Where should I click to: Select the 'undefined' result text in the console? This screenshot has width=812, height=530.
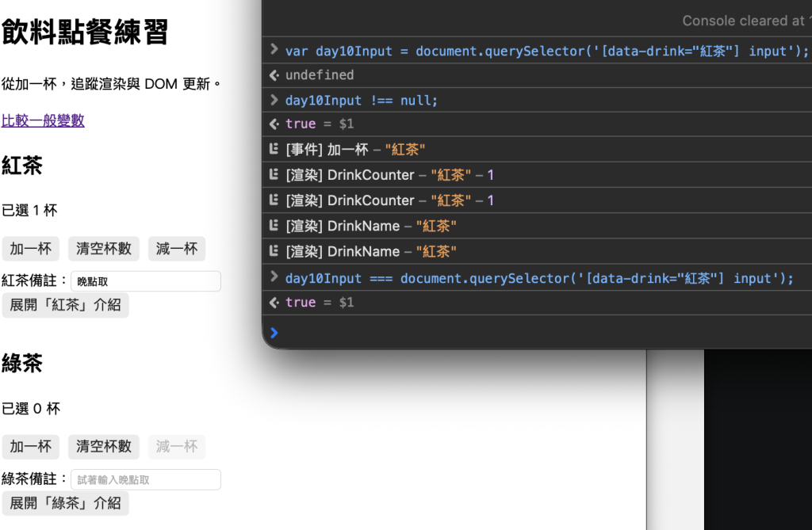(320, 75)
